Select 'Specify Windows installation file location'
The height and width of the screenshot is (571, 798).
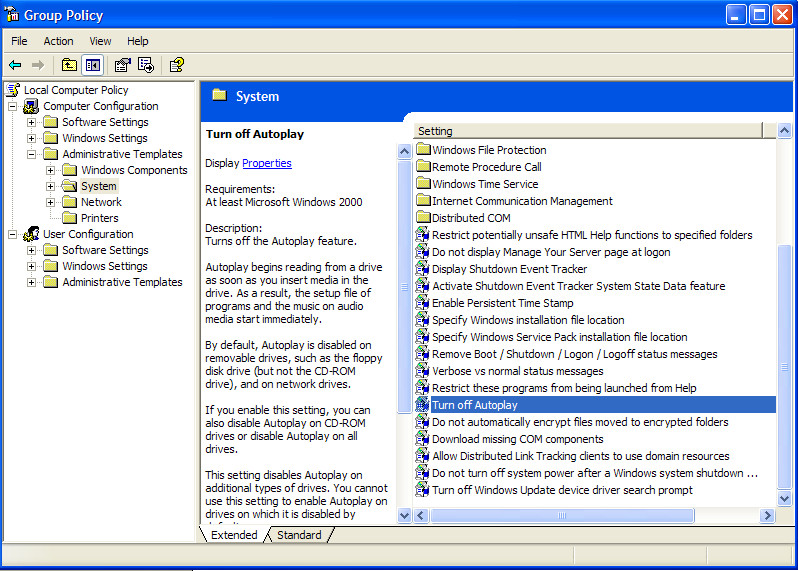(528, 320)
